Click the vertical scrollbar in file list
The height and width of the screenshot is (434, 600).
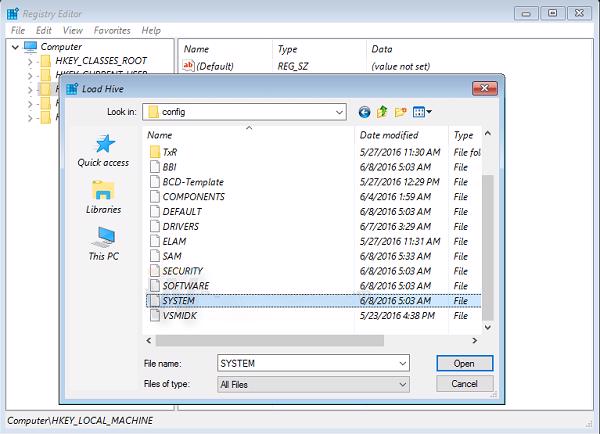pos(488,248)
